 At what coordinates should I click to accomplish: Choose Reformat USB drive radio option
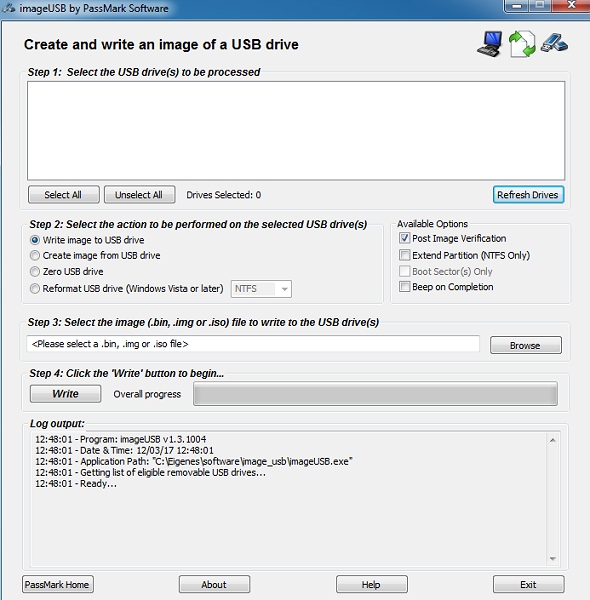(35, 289)
